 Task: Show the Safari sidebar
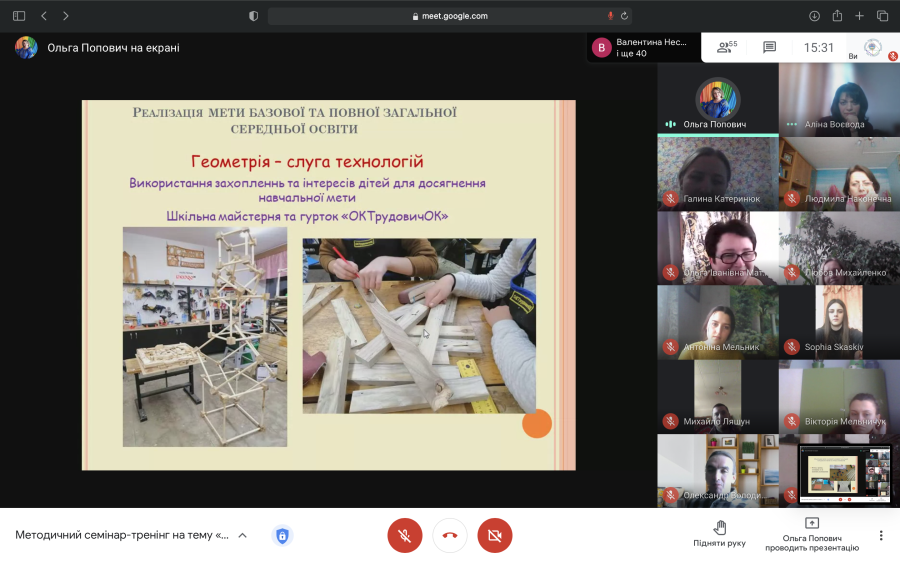tap(19, 16)
